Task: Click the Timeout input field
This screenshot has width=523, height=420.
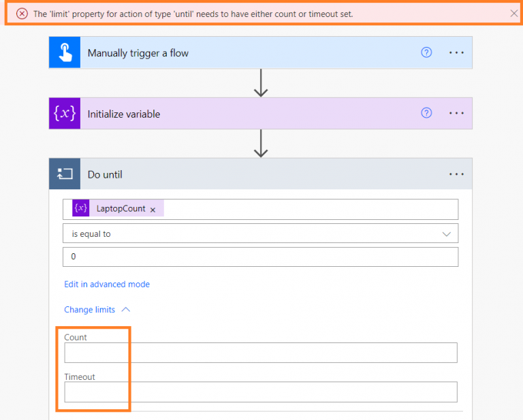Action: pyautogui.click(x=260, y=392)
